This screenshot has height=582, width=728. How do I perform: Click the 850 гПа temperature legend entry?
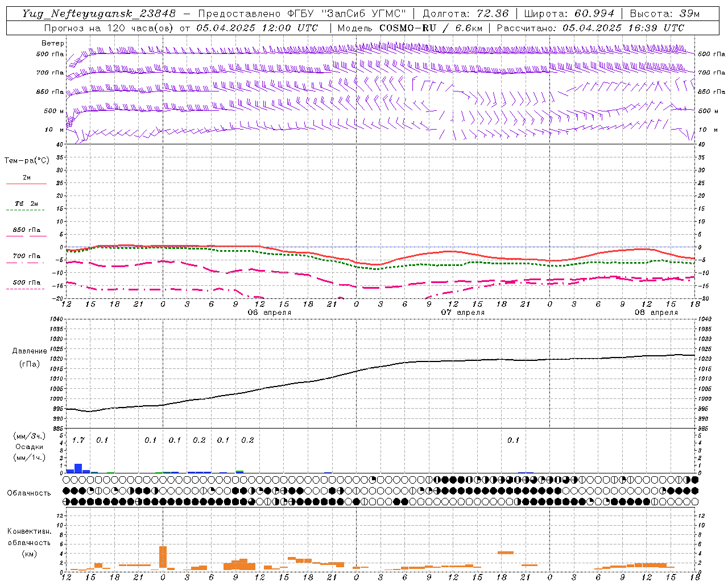pos(27,230)
